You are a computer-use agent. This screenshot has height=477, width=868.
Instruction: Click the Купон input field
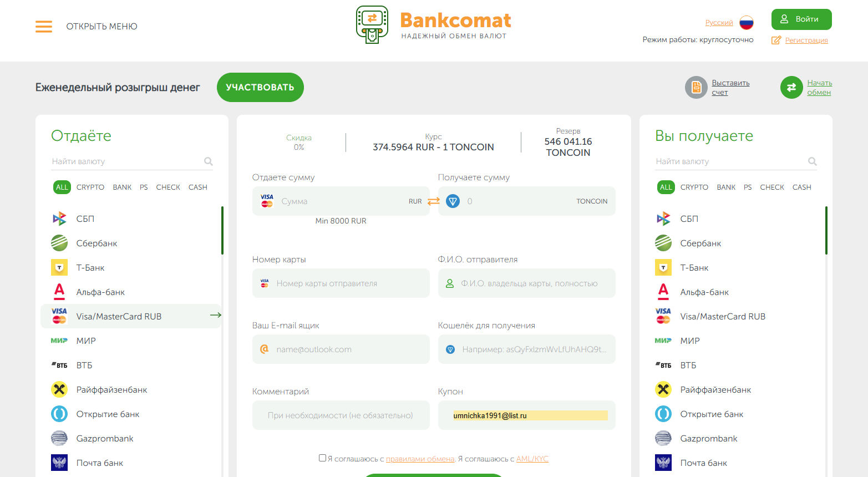[527, 415]
